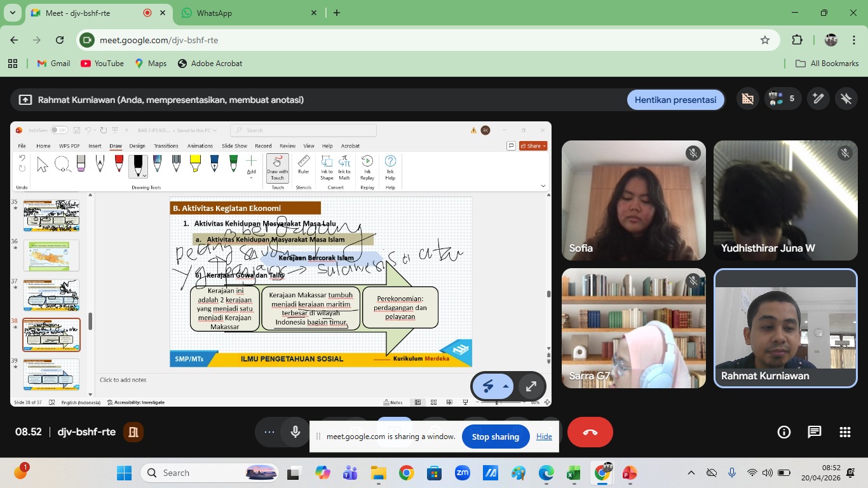The width and height of the screenshot is (868, 488).
Task: Hang up with the red leave-call button
Action: pyautogui.click(x=590, y=432)
